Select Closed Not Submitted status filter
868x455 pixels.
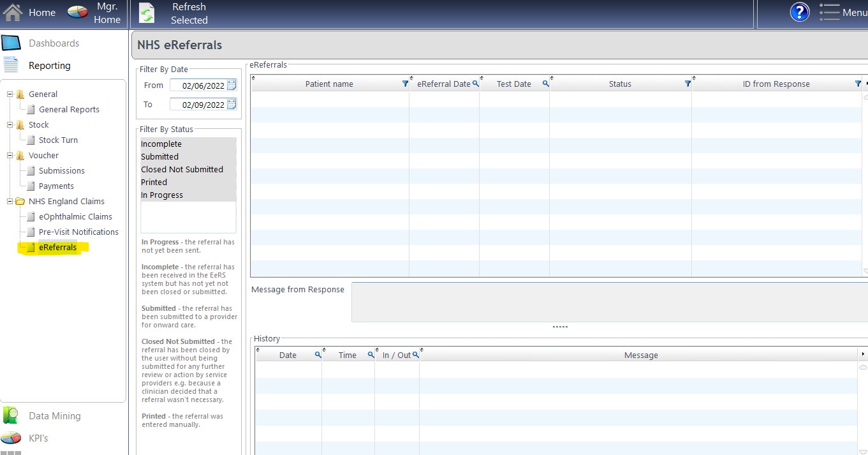[188, 170]
